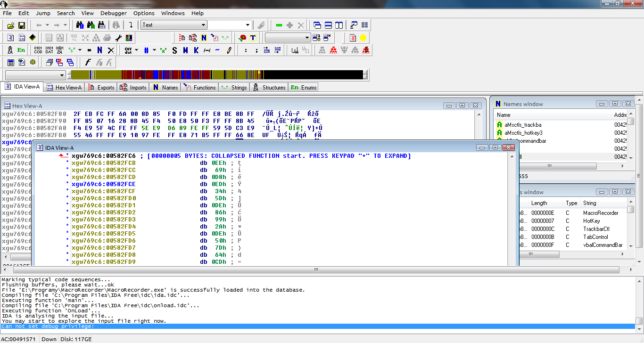Screen dimensions: 644x343
Task: Switch to the Strings tab
Action: tap(235, 87)
